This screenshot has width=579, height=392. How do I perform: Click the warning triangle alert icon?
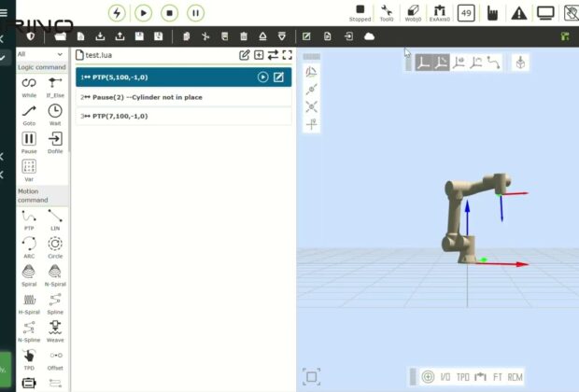pyautogui.click(x=519, y=13)
